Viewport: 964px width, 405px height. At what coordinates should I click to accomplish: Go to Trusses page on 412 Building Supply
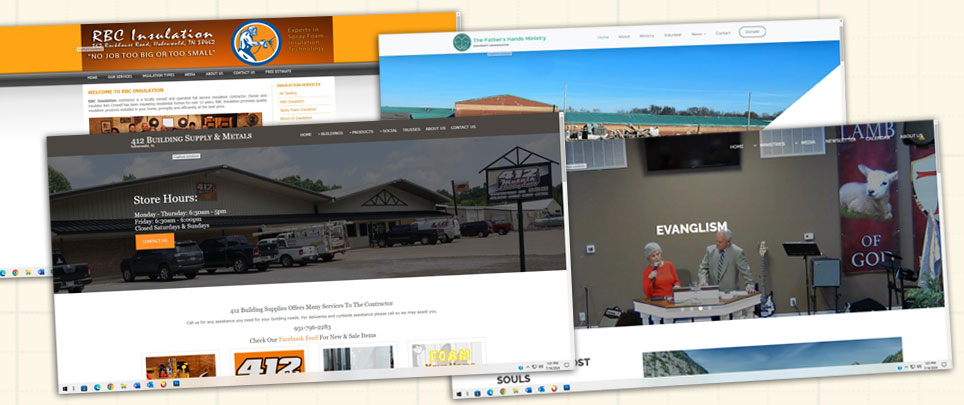411,129
